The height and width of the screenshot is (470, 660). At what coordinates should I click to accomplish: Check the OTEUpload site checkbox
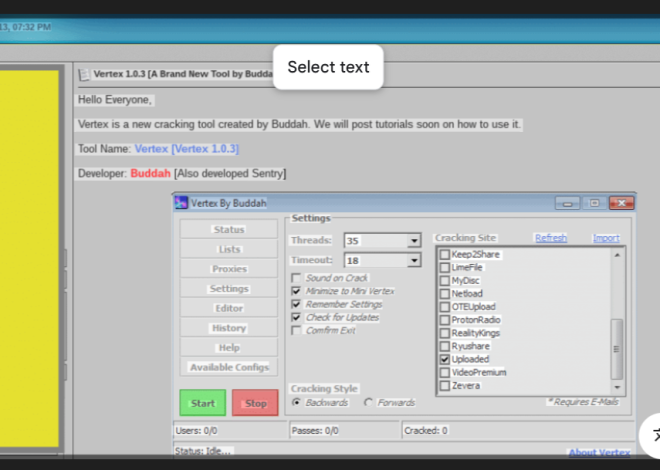coord(444,307)
